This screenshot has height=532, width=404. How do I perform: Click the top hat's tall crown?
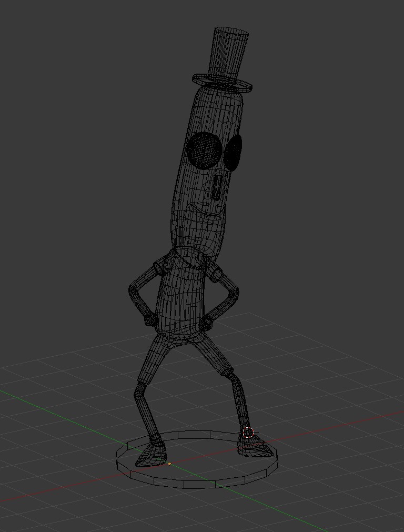click(x=229, y=52)
